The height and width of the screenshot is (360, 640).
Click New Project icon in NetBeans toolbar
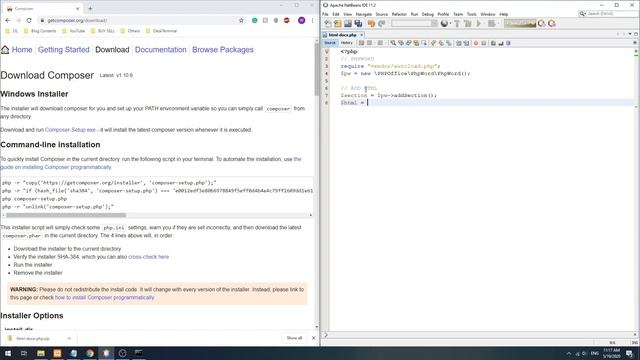(338, 24)
